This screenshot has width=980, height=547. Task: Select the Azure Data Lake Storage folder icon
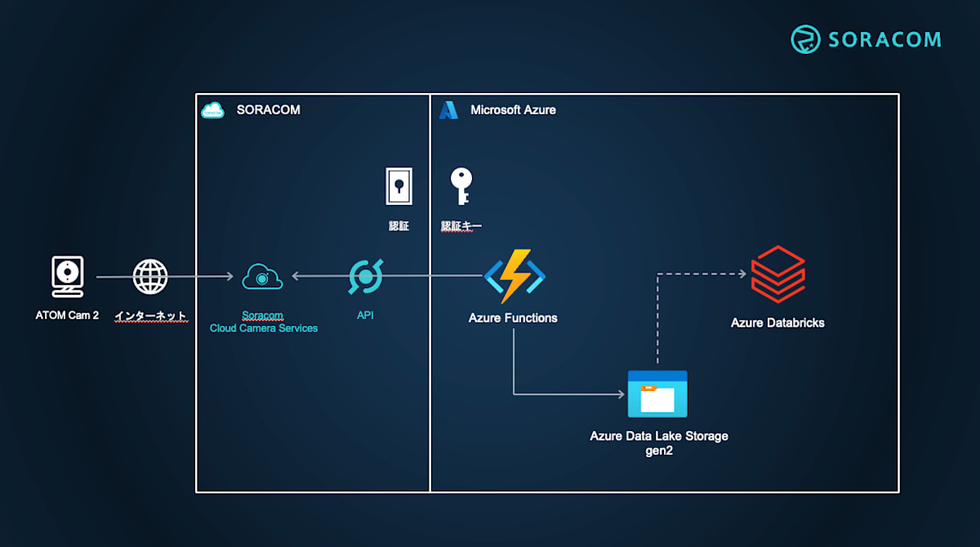(x=657, y=394)
